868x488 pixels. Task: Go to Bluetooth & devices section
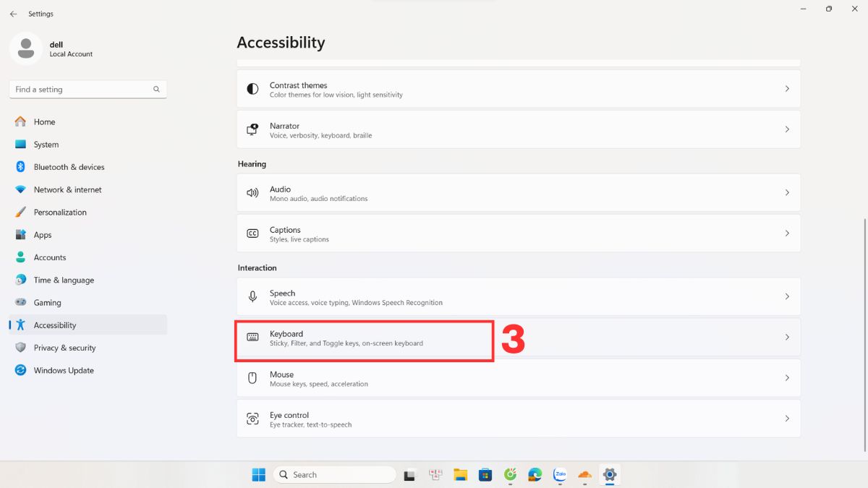coord(69,167)
